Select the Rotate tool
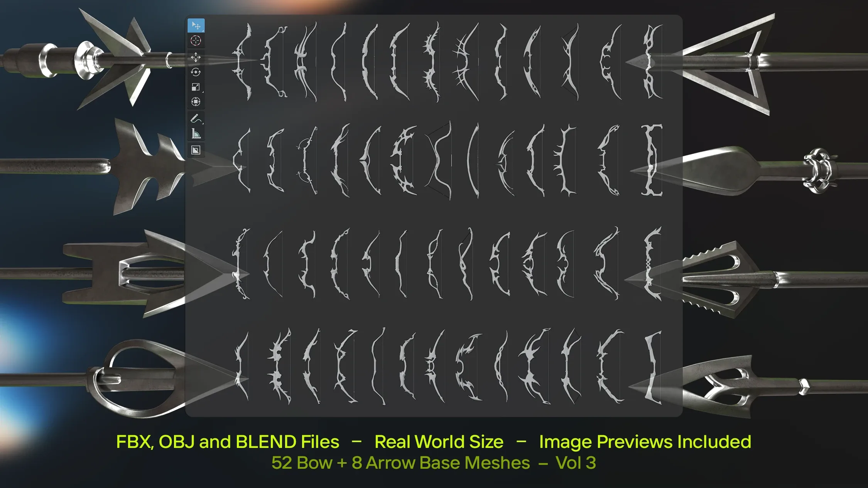The width and height of the screenshot is (868, 488). pyautogui.click(x=196, y=73)
